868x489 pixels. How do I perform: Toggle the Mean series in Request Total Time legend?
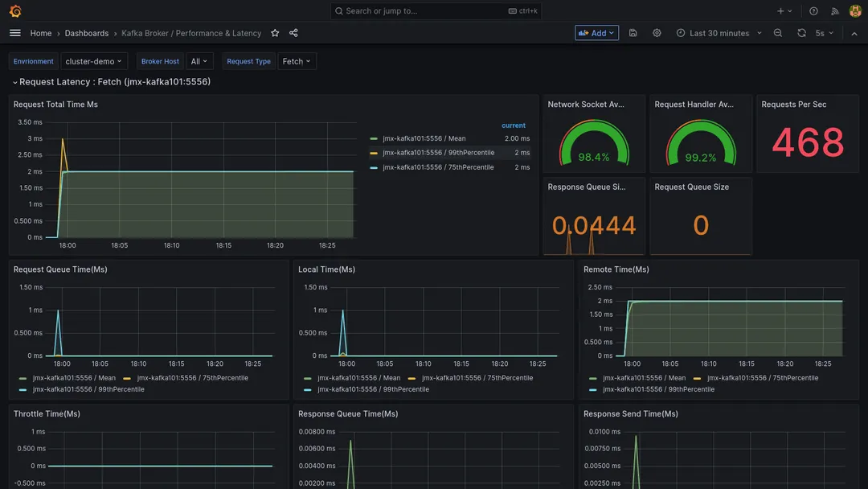click(424, 138)
